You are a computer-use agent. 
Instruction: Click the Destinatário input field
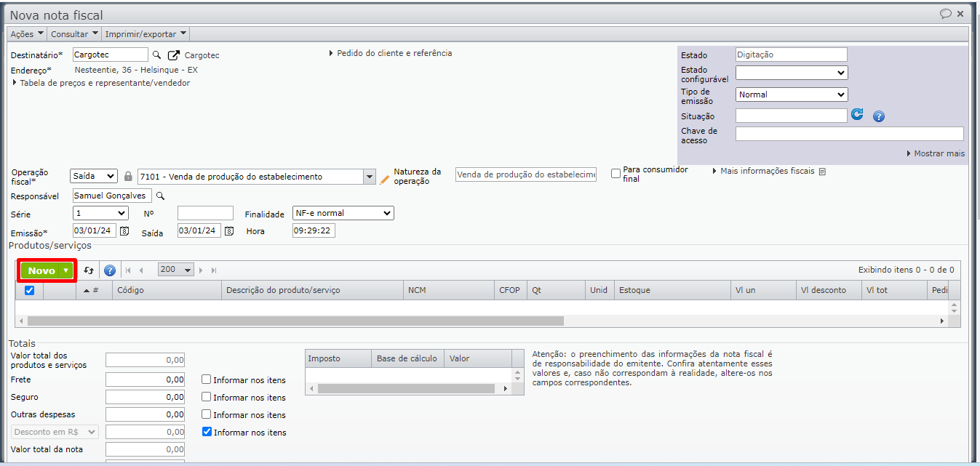(x=111, y=55)
